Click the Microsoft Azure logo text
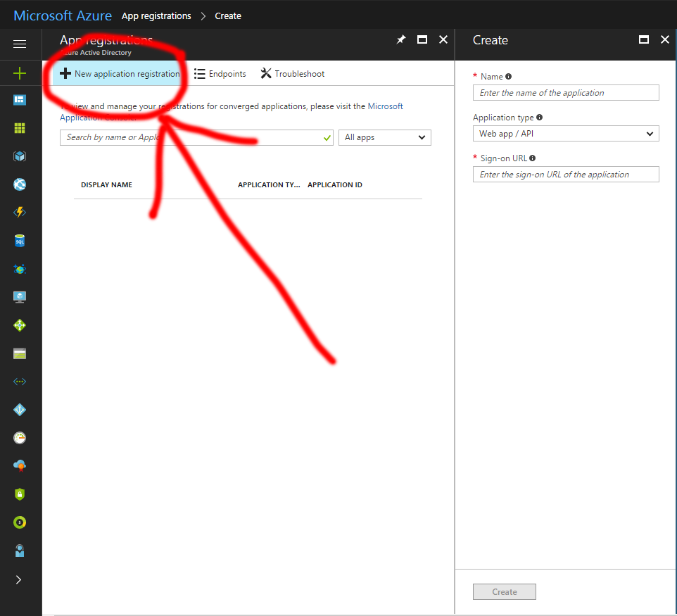This screenshot has width=677, height=616. click(x=63, y=15)
